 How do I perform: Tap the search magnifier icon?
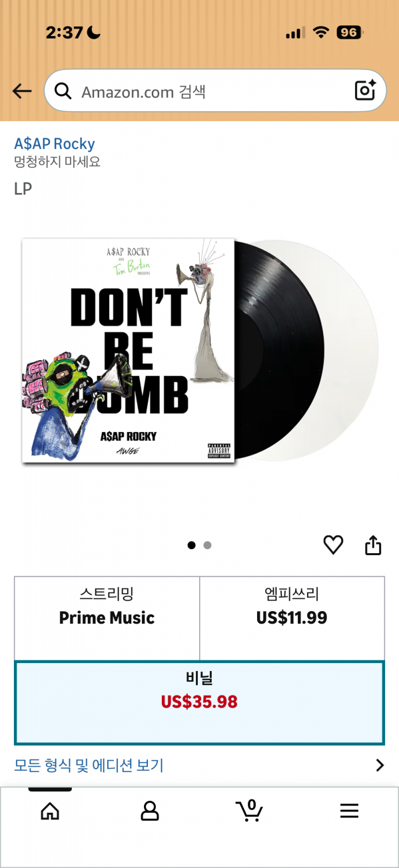click(63, 91)
